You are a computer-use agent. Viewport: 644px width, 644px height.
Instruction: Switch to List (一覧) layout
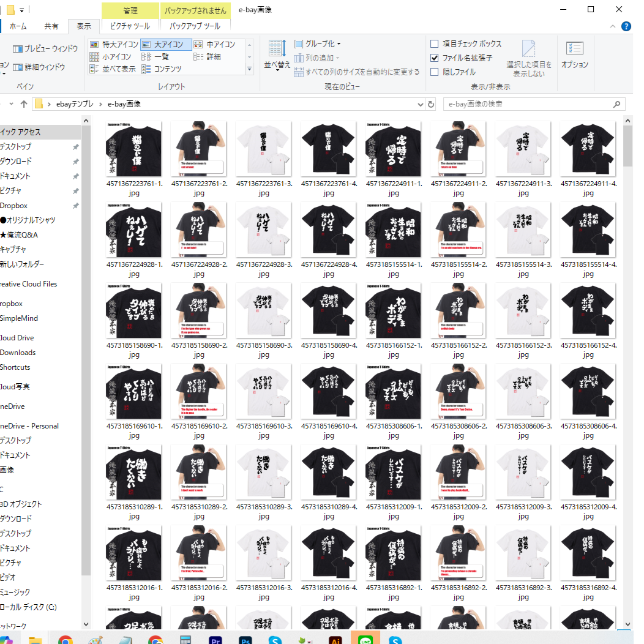pyautogui.click(x=155, y=57)
